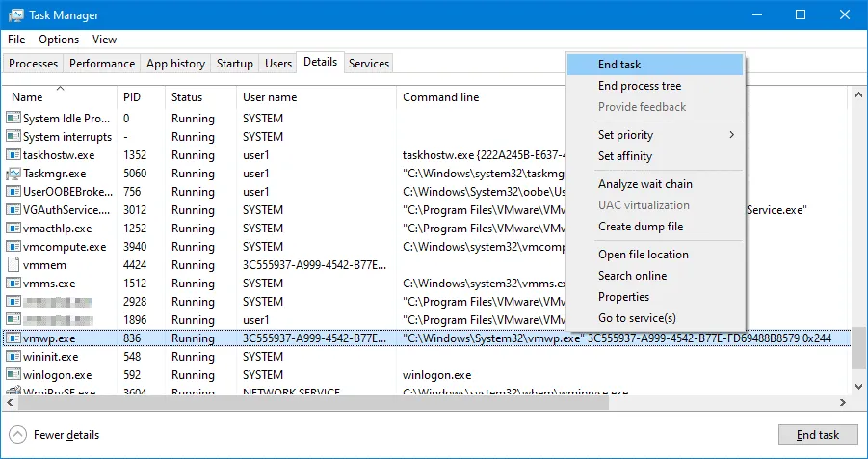Collapse view with Fewer details arrow

pyautogui.click(x=17, y=435)
